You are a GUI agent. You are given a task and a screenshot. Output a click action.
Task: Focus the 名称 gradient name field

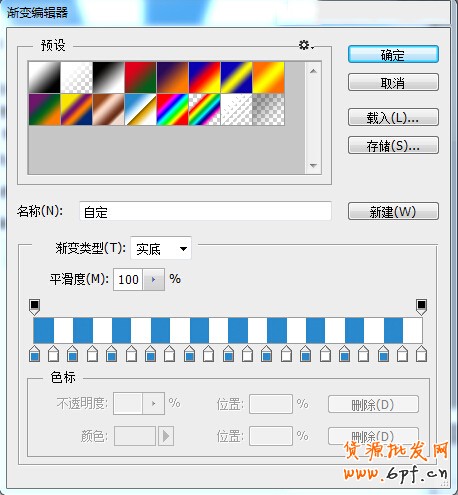click(205, 211)
